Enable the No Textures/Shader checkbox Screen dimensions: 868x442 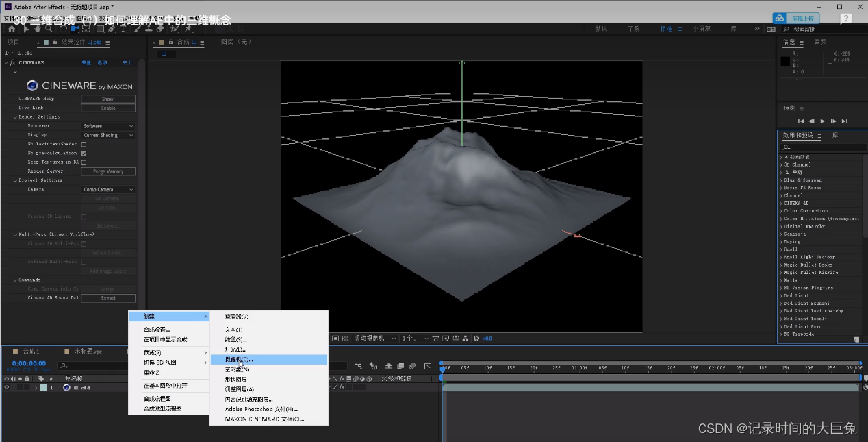[x=84, y=145]
